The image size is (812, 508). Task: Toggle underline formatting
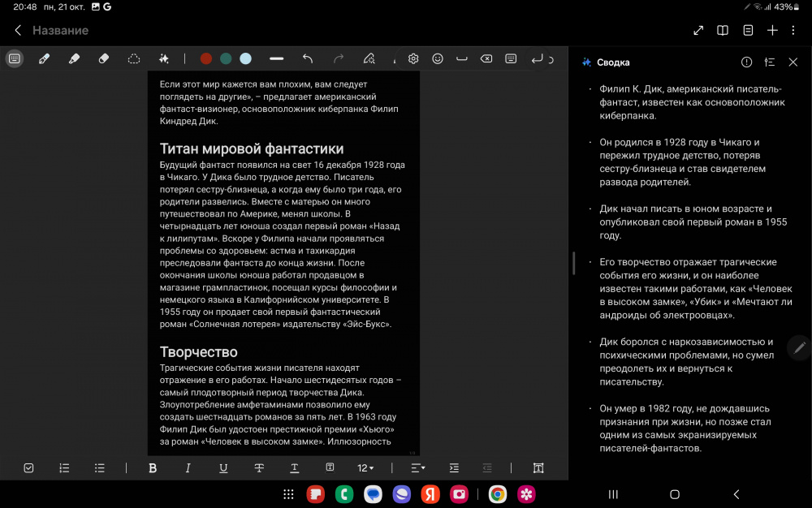click(223, 468)
